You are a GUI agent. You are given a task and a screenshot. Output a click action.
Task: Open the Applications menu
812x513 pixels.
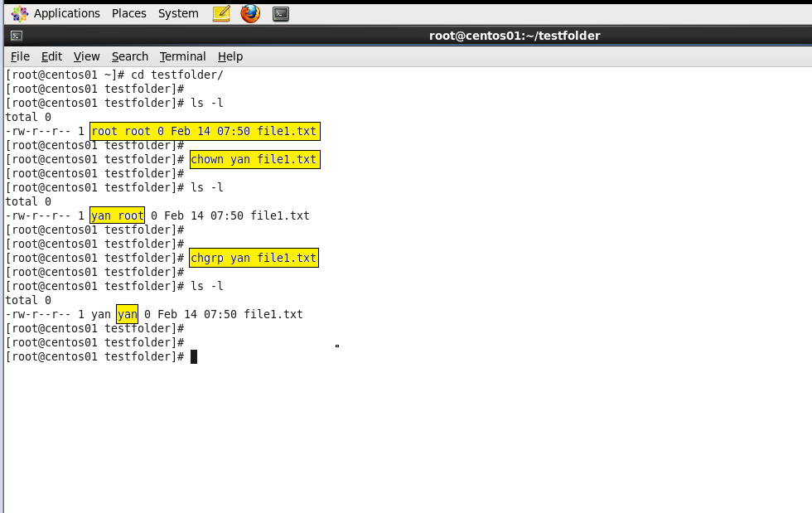(x=67, y=13)
